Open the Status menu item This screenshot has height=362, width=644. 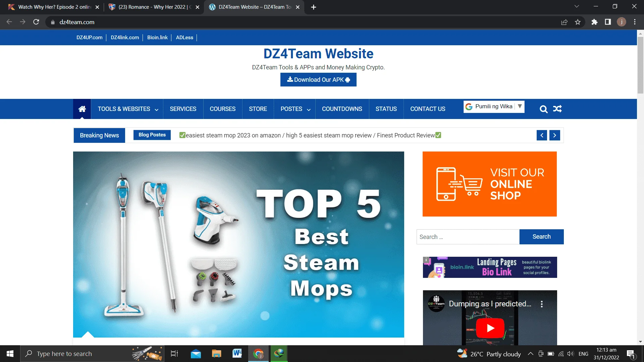[386, 109]
